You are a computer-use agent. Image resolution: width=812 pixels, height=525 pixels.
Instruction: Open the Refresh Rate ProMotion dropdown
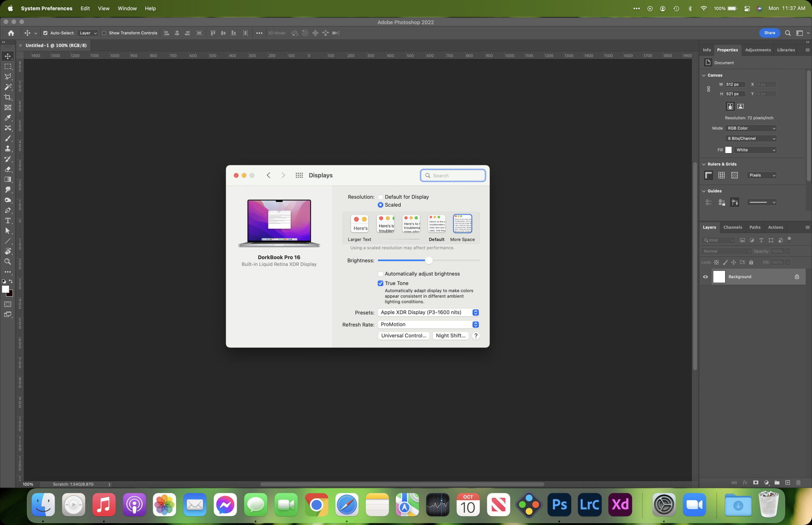point(428,324)
